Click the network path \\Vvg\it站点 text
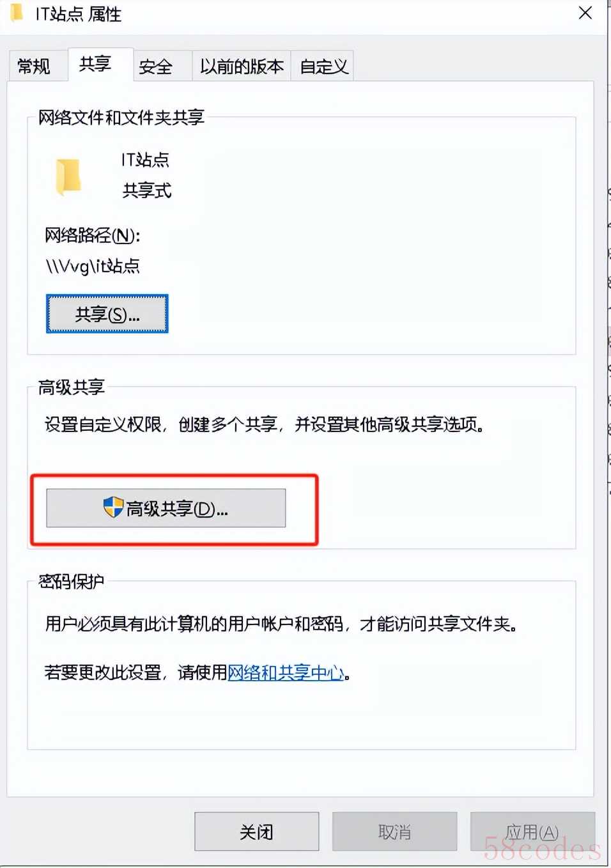This screenshot has height=868, width=611. pos(93,266)
